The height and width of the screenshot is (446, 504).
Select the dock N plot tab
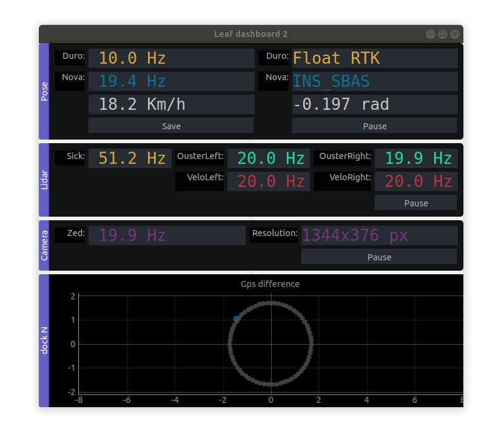tap(44, 341)
